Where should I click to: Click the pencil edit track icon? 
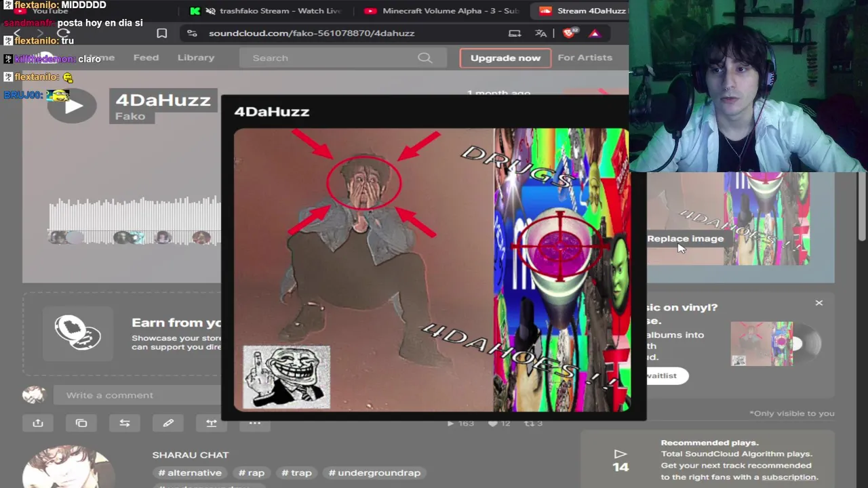168,423
